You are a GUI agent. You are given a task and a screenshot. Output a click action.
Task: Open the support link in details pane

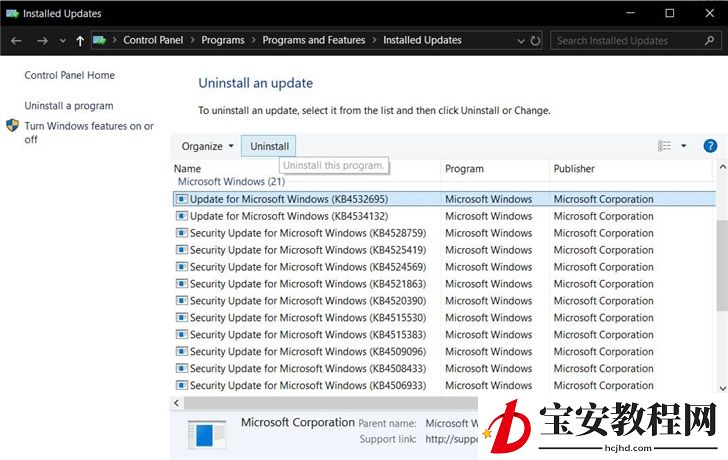[451, 439]
